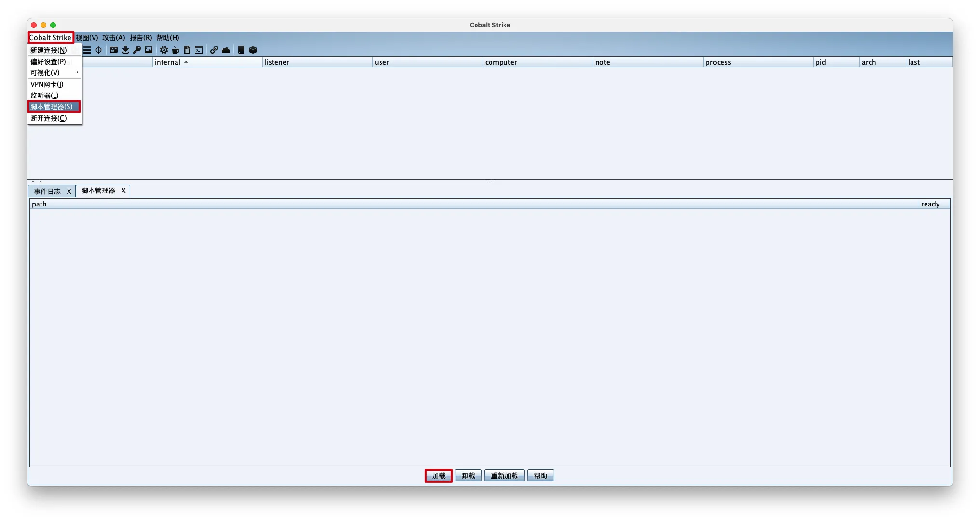Click the credentials card toolbar icon
The image size is (980, 522).
114,50
